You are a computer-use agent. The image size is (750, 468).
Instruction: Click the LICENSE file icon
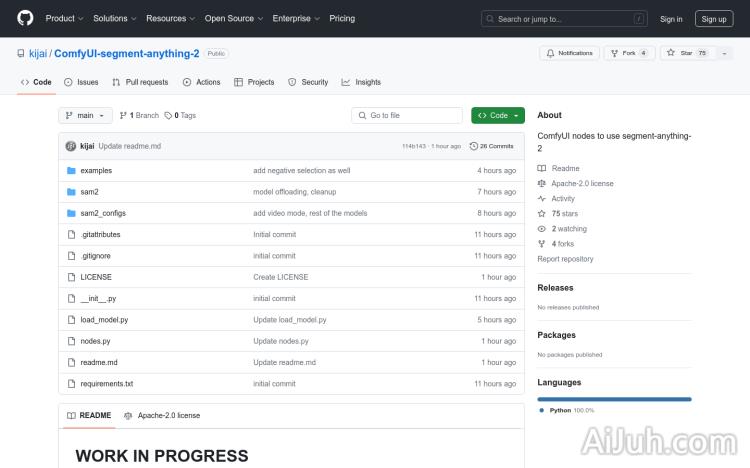point(71,277)
